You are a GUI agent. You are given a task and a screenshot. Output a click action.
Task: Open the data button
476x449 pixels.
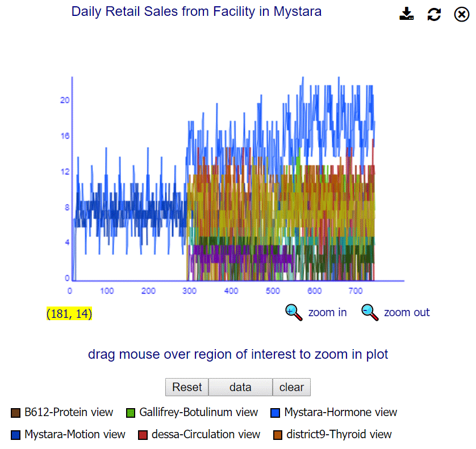tap(240, 387)
